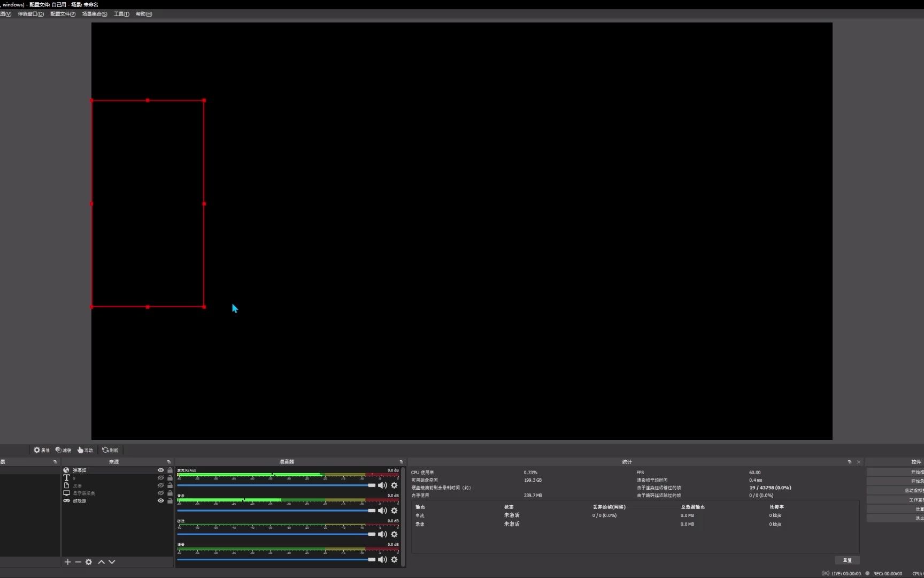Close the 统计 stats dock panel
Viewport: 924px width, 578px height.
[859, 462]
